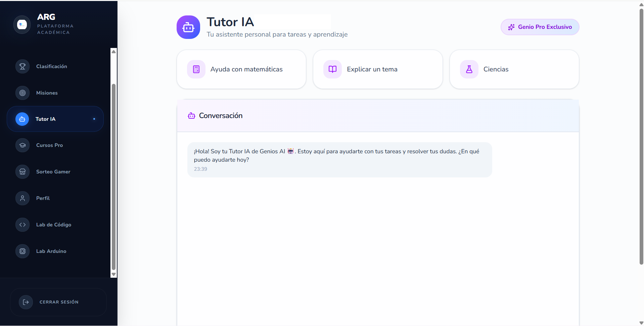Image resolution: width=644 pixels, height=326 pixels.
Task: Select the Tutor IA robot icon in sidebar
Action: (x=22, y=119)
